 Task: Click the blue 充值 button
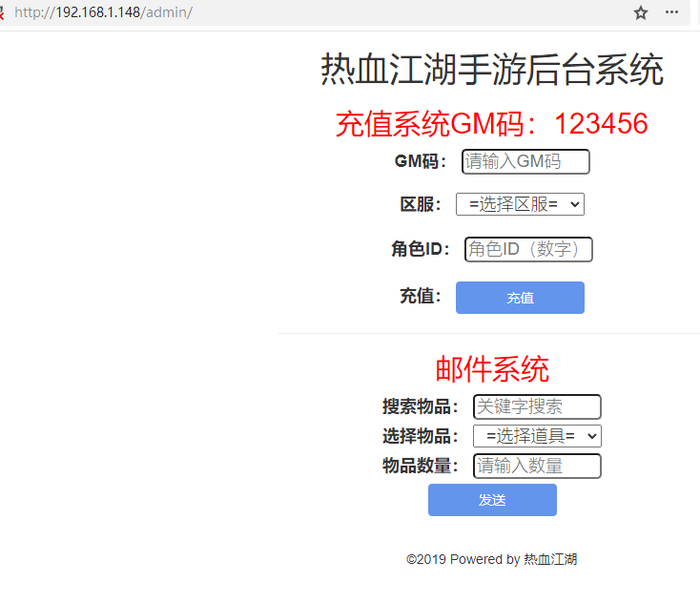pyautogui.click(x=520, y=298)
